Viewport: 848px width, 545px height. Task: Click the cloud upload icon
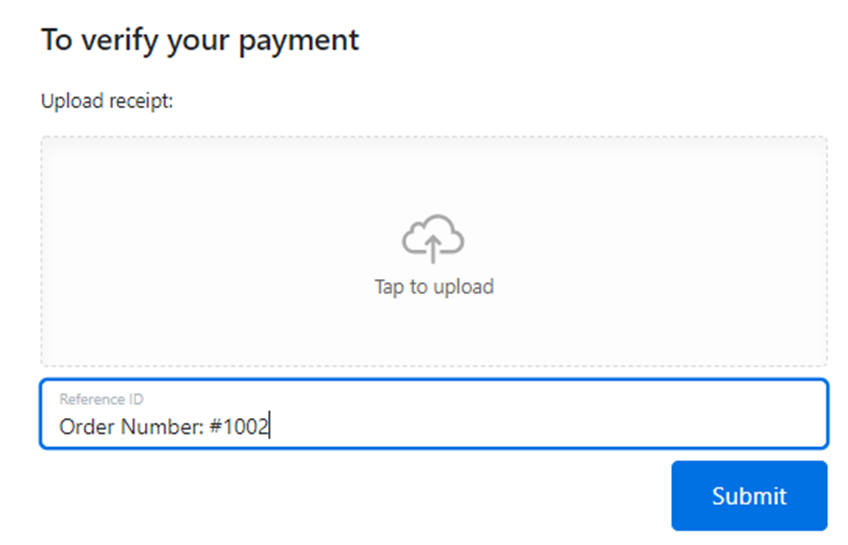coord(433,237)
